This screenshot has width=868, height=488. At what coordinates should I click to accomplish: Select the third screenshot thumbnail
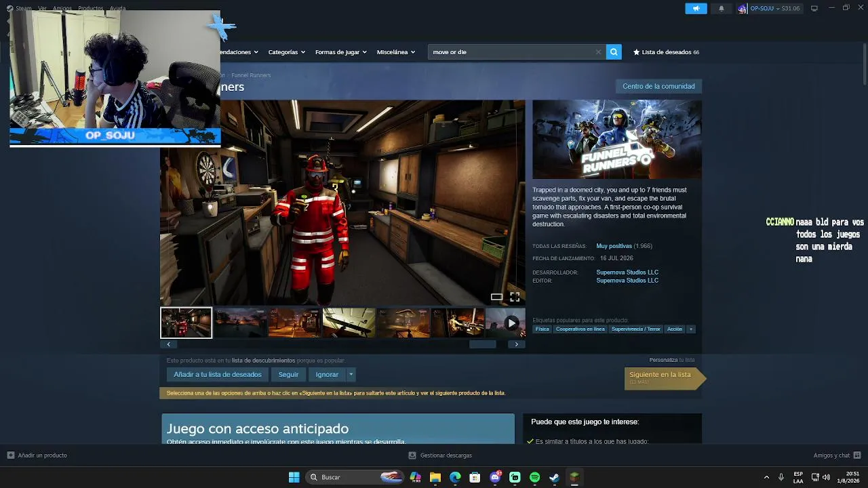click(x=295, y=323)
